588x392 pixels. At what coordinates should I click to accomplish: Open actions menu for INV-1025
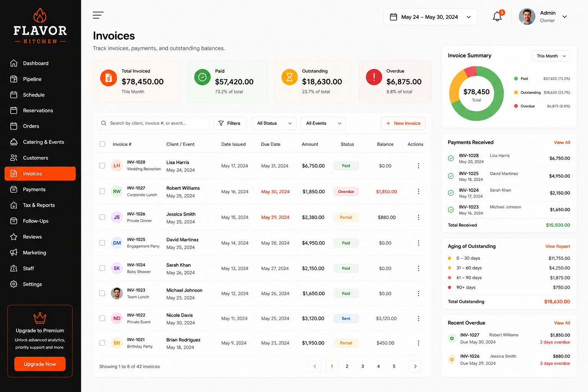418,243
